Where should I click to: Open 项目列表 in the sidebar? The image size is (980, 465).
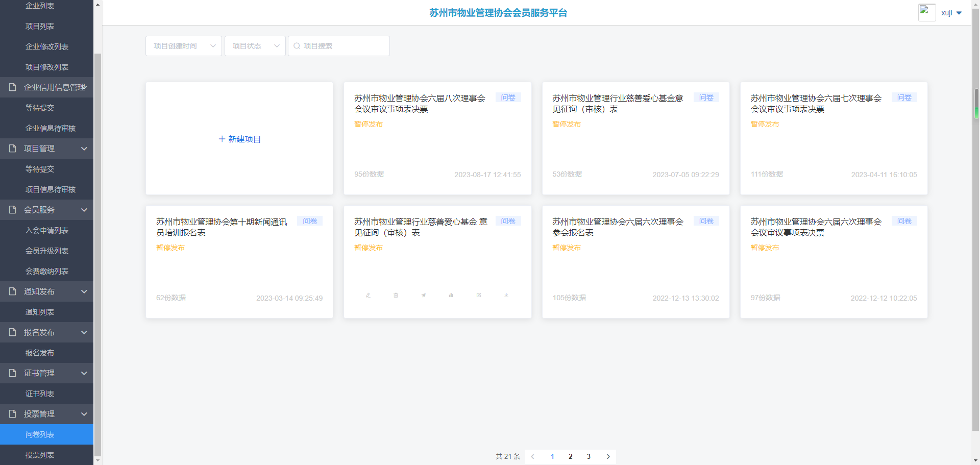(x=46, y=26)
